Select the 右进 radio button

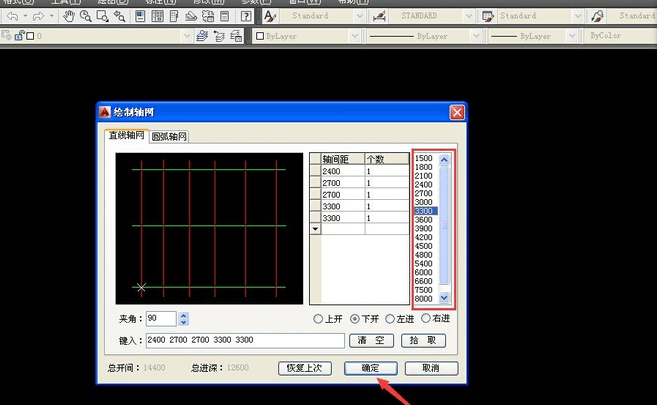click(x=427, y=319)
